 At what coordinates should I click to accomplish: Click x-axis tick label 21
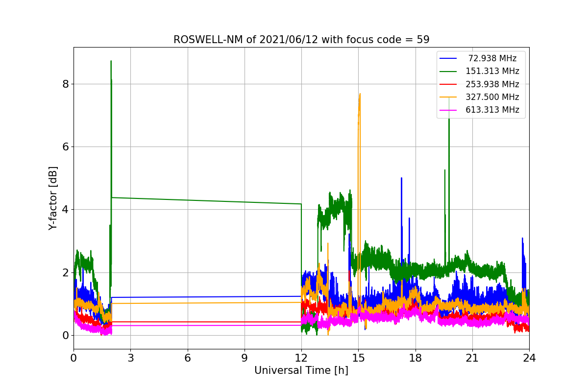[472, 358]
